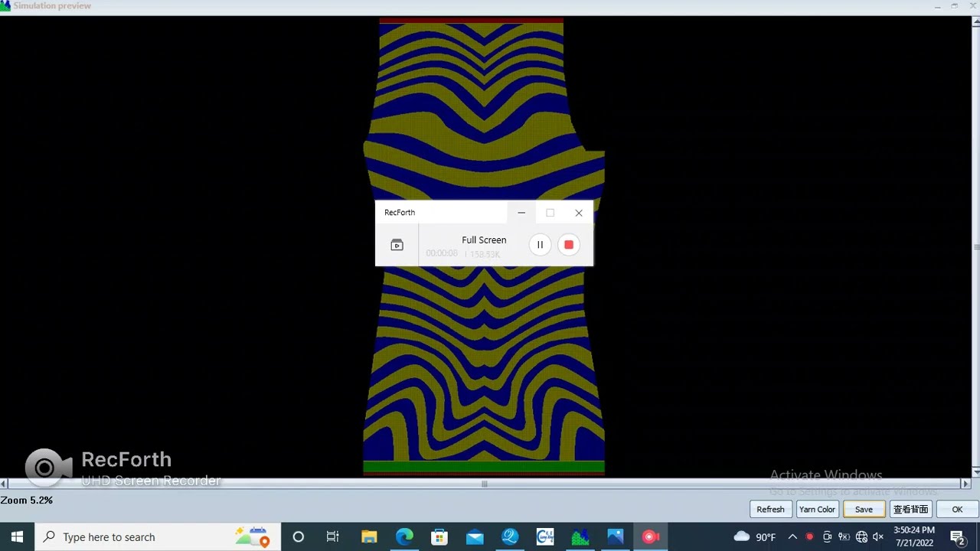The width and height of the screenshot is (980, 551).
Task: Minimize the RecForth window
Action: pyautogui.click(x=521, y=213)
